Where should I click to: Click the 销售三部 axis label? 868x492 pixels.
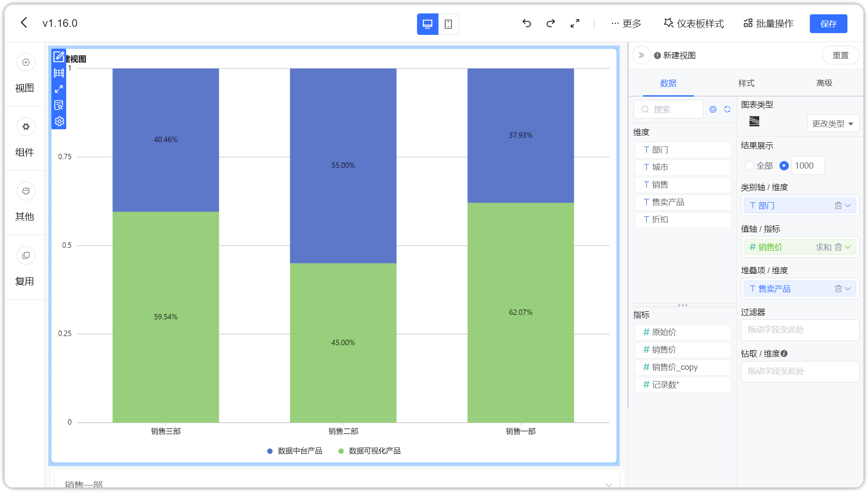pyautogui.click(x=166, y=431)
